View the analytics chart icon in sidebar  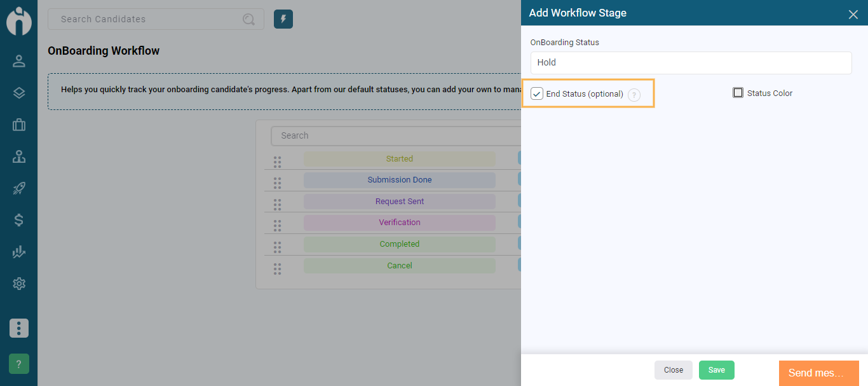pos(18,252)
